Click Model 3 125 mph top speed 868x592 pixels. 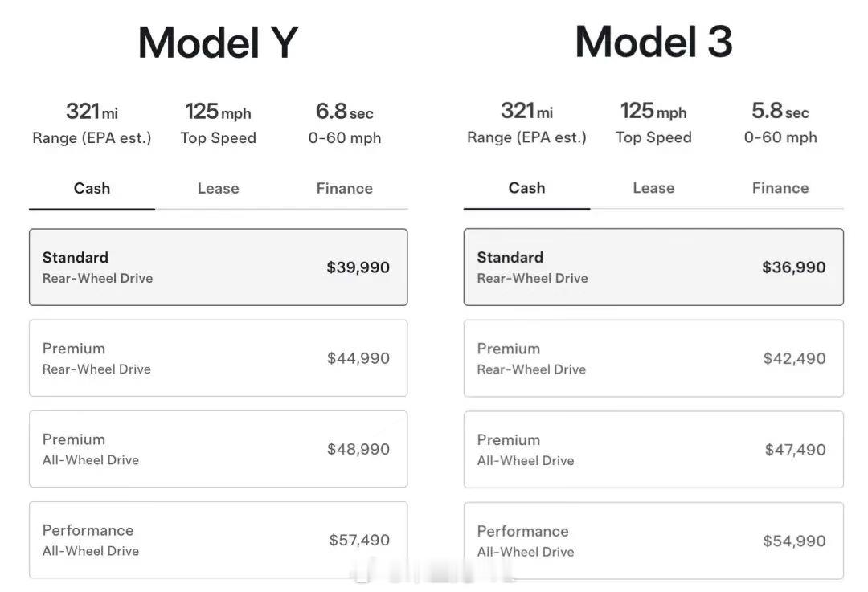[x=653, y=112]
